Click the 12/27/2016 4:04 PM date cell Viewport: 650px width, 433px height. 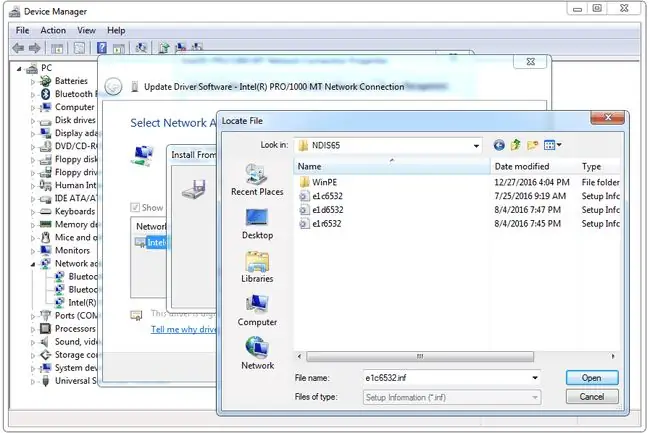pyautogui.click(x=531, y=182)
